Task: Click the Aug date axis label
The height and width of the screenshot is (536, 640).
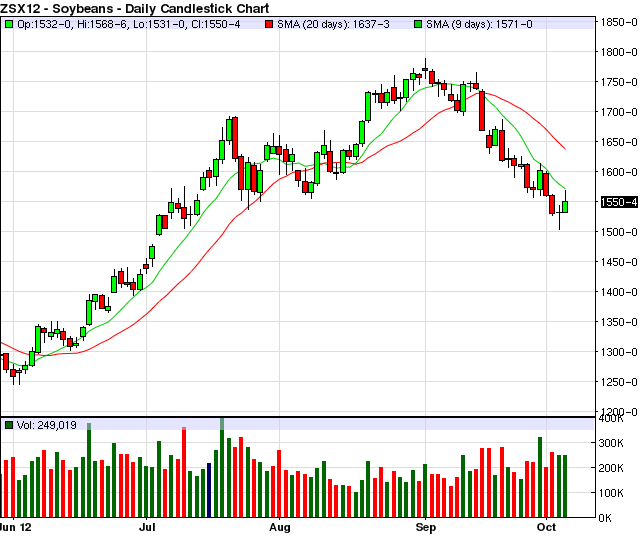Action: click(x=280, y=527)
